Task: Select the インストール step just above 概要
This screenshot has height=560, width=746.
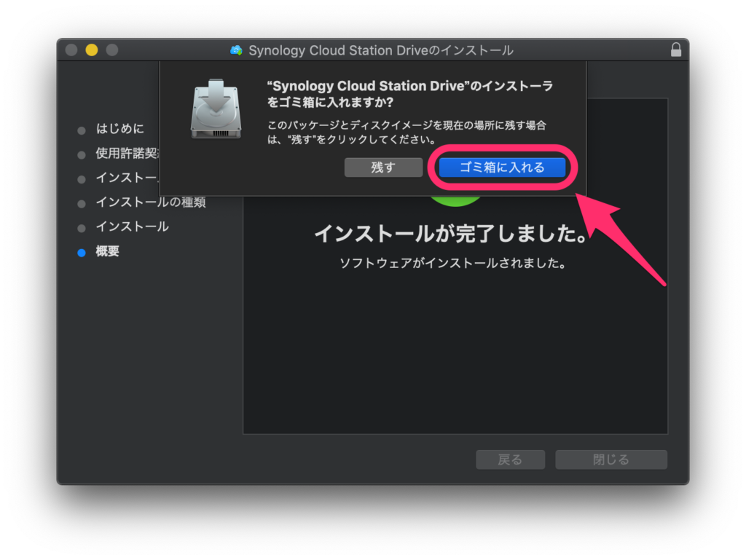Action: pyautogui.click(x=132, y=227)
